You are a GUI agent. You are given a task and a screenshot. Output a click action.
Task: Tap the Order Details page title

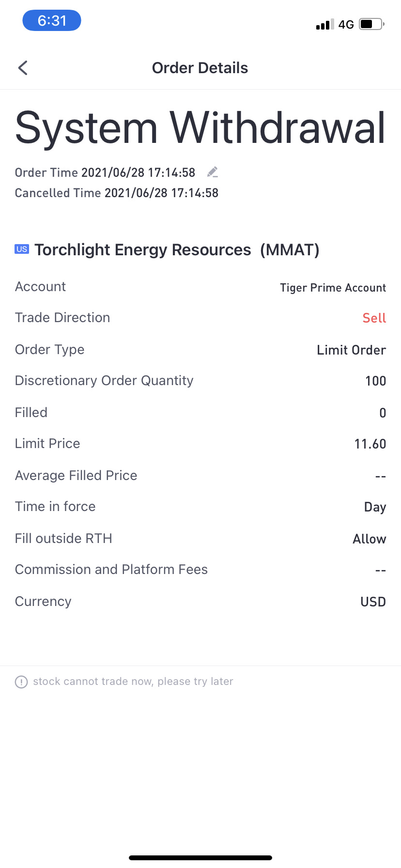[x=200, y=68]
